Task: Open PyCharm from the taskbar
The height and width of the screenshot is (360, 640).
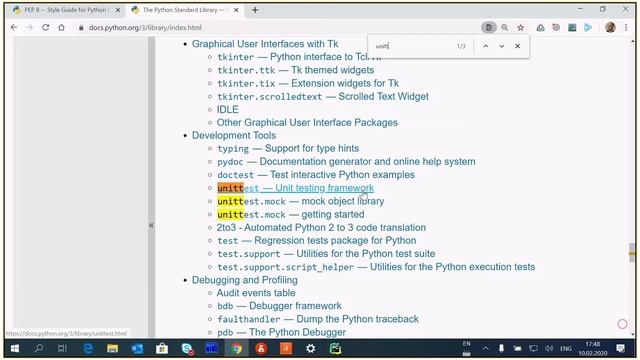Action: [335, 349]
